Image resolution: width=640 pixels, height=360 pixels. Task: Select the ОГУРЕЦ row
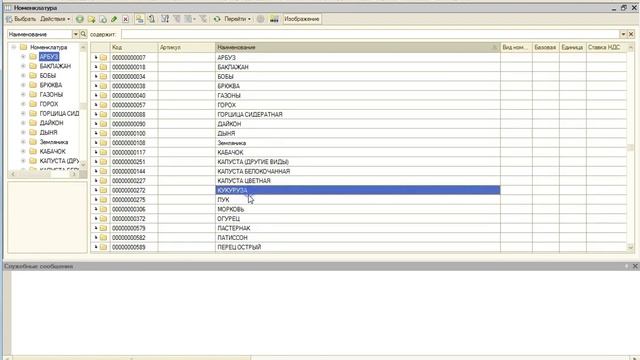click(358, 219)
